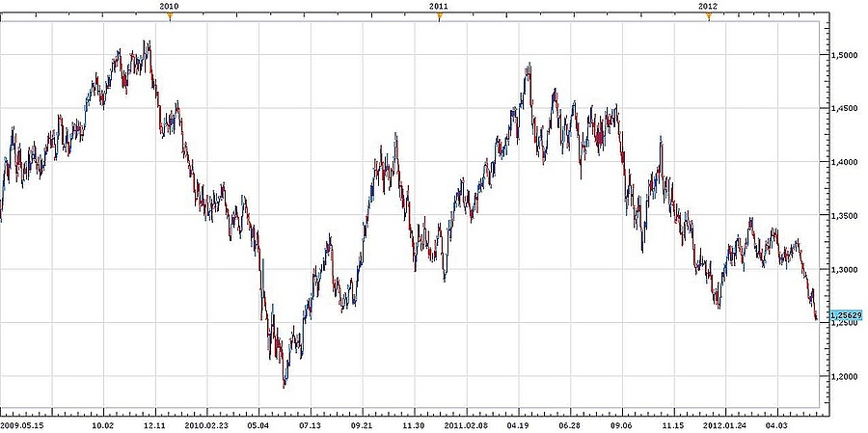Click the 2011 year marker triangle

439,16
